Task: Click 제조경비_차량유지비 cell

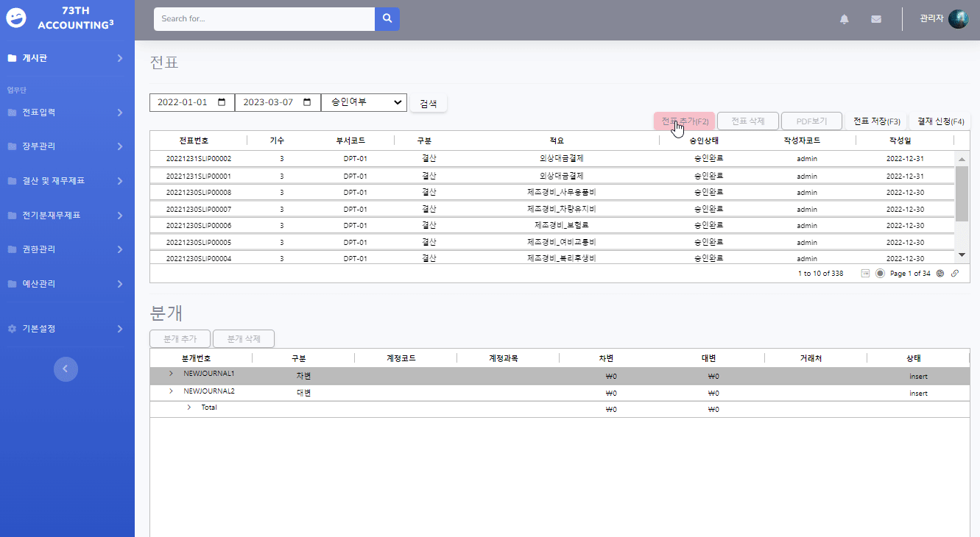Action: [561, 210]
